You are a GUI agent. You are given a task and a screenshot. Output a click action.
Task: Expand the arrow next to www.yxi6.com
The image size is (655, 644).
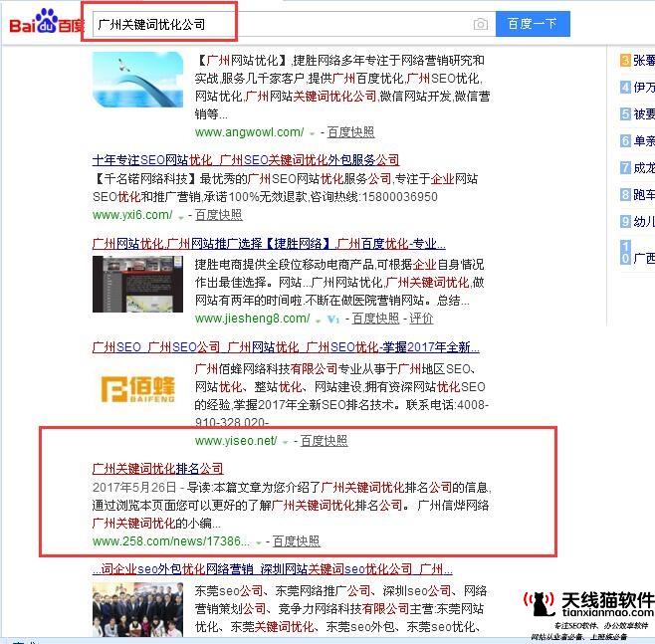click(181, 217)
